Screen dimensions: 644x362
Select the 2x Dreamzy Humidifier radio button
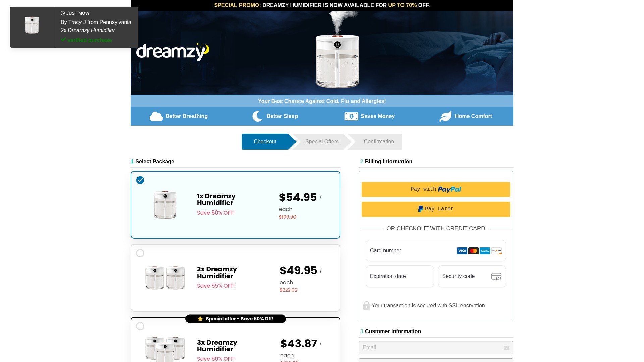click(140, 253)
